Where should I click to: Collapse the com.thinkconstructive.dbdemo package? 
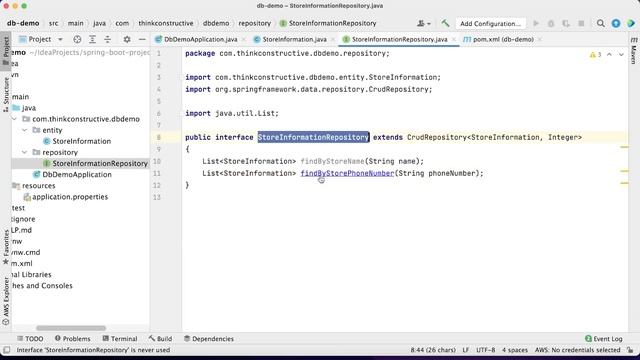pos(15,119)
